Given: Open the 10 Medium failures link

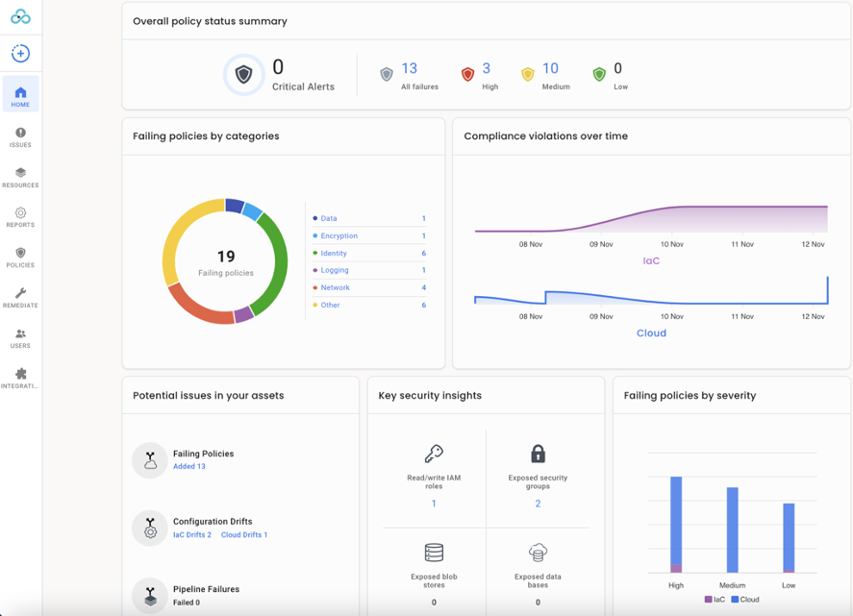Looking at the screenshot, I should (x=550, y=69).
